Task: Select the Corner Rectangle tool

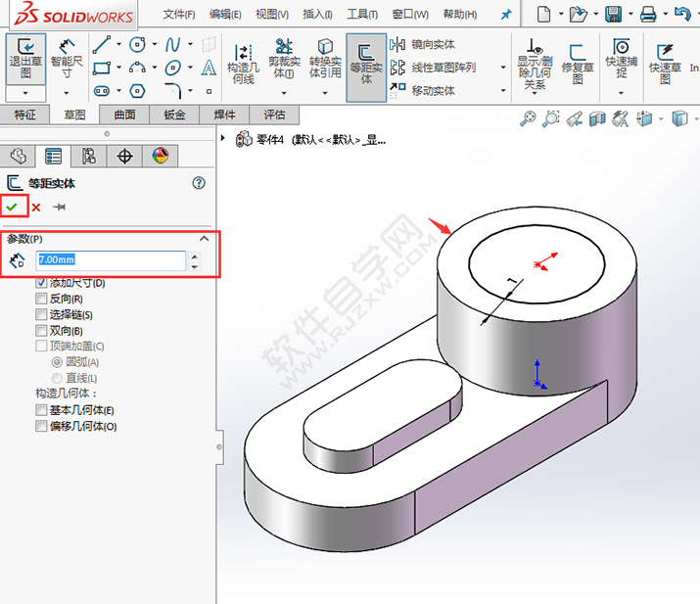Action: point(102,68)
